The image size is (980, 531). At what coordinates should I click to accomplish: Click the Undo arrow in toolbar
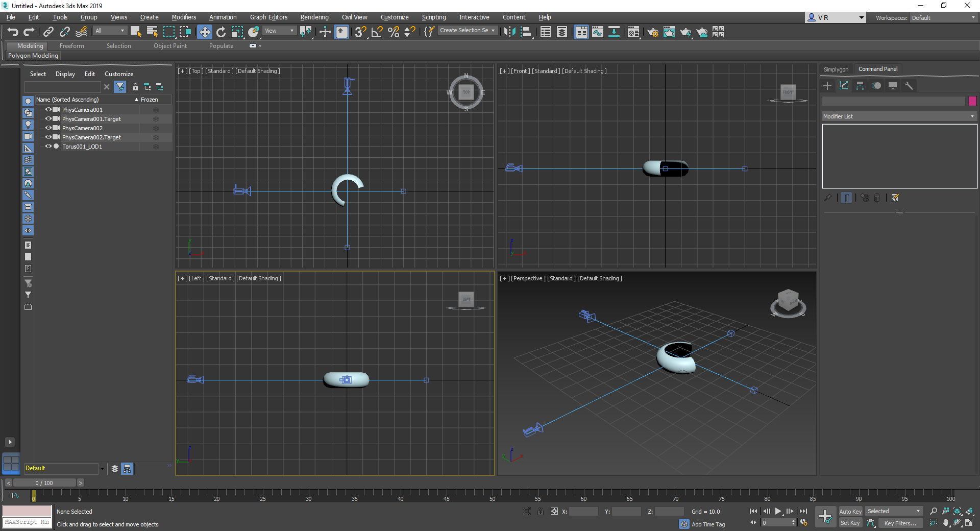pos(13,32)
